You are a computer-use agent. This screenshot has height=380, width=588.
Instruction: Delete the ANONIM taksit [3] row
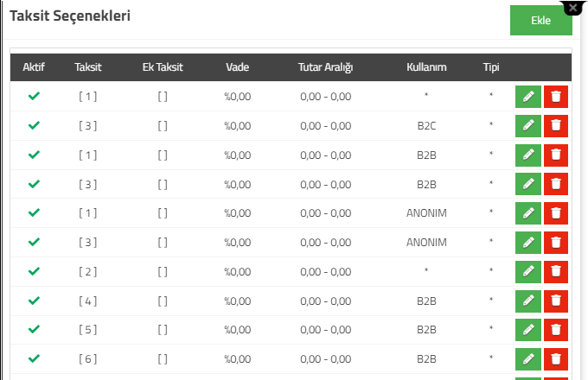pos(556,243)
